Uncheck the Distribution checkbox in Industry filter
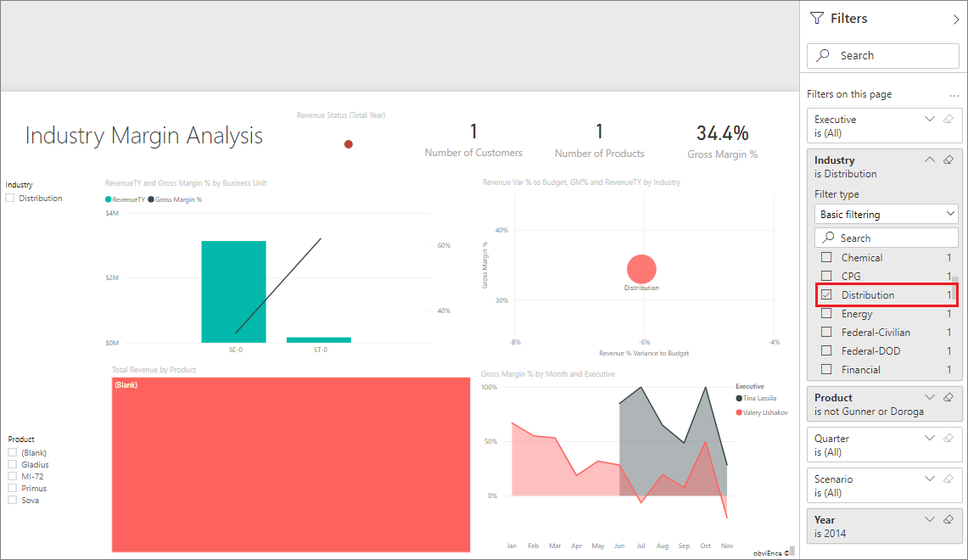 point(826,295)
